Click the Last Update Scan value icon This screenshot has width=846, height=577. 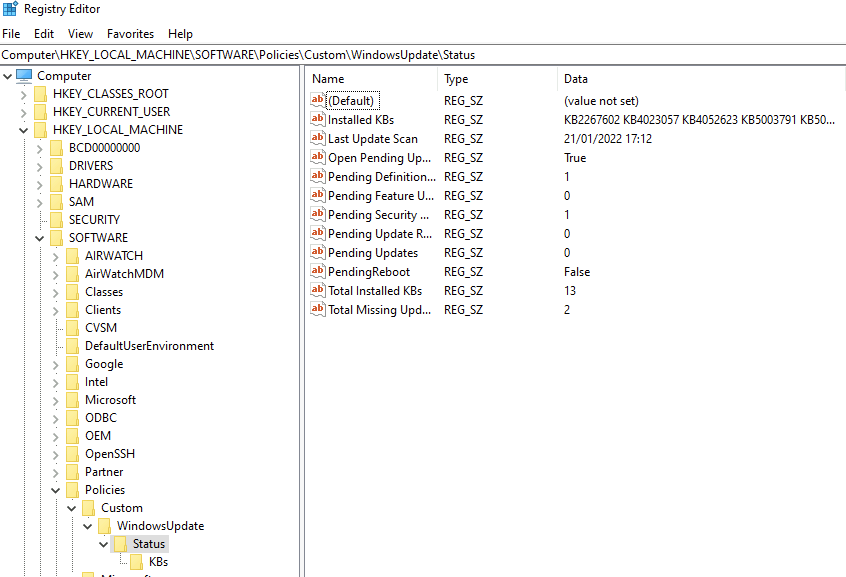[318, 139]
